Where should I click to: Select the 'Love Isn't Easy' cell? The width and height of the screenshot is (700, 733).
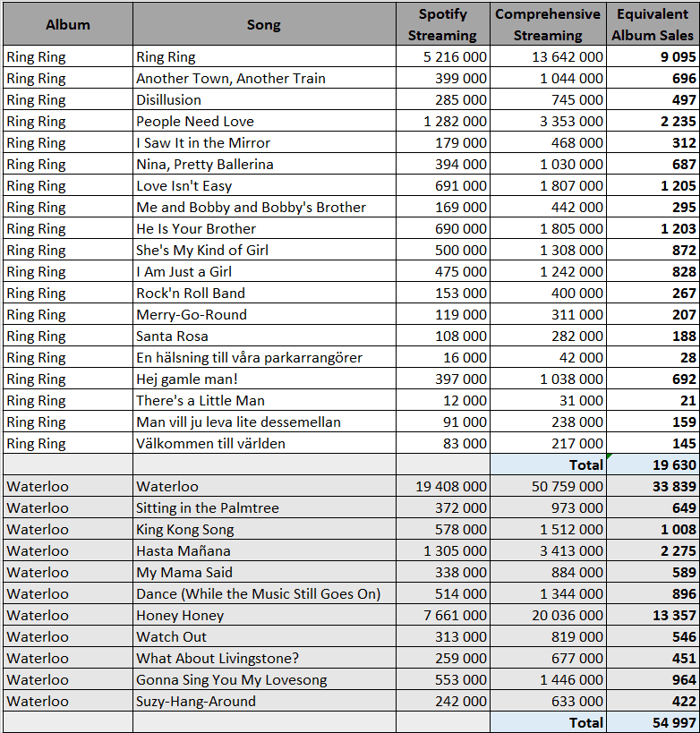(264, 185)
